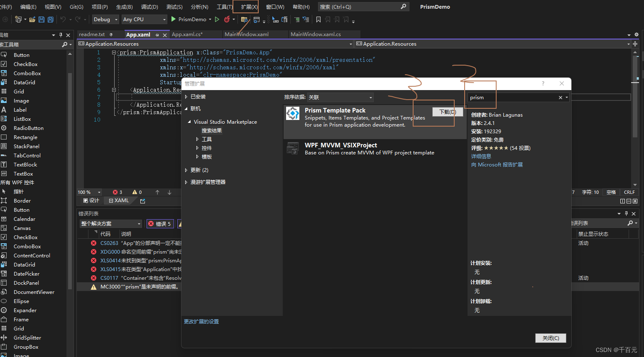Click the toolbox search magnifier icon
The image size is (644, 357).
tap(64, 44)
